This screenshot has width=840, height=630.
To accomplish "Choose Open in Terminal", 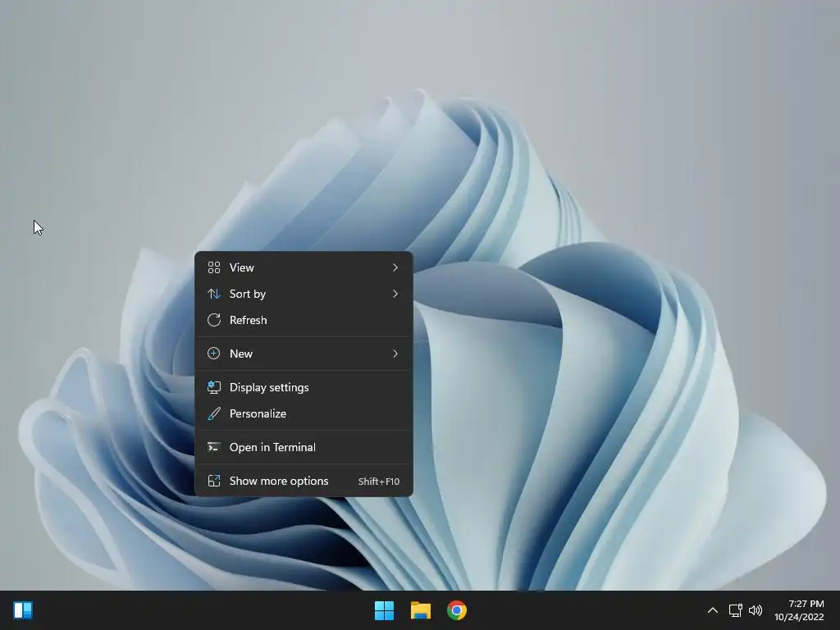I will coord(304,447).
